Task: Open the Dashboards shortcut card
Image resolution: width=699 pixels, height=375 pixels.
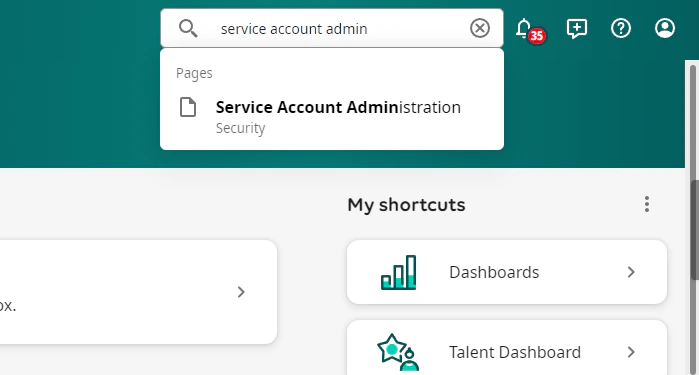Action: tap(507, 272)
